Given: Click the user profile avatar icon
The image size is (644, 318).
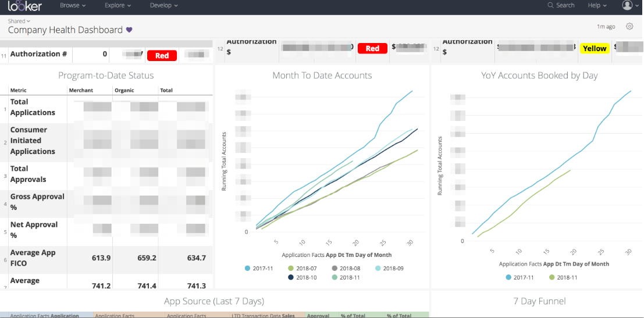Looking at the screenshot, I should tap(627, 5).
